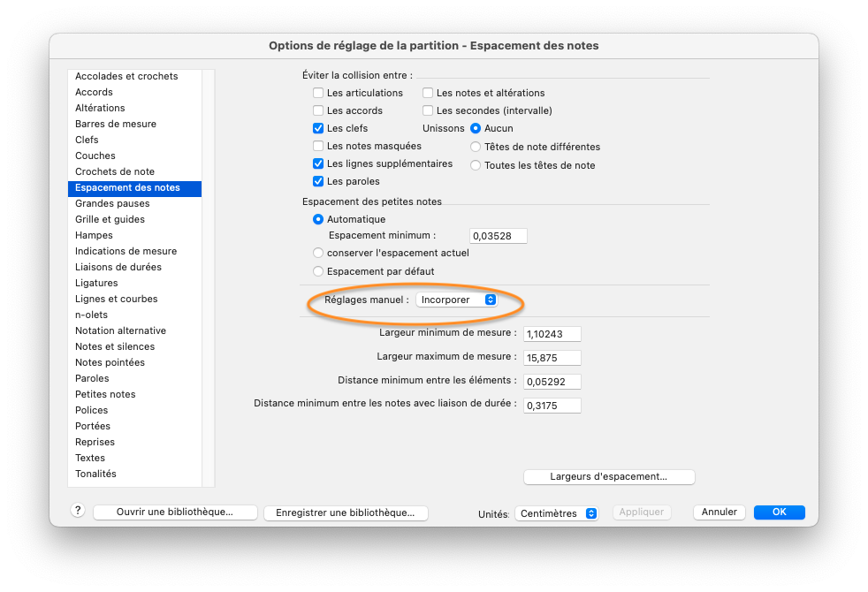Image resolution: width=868 pixels, height=592 pixels.
Task: Click the help question mark icon
Action: click(77, 511)
